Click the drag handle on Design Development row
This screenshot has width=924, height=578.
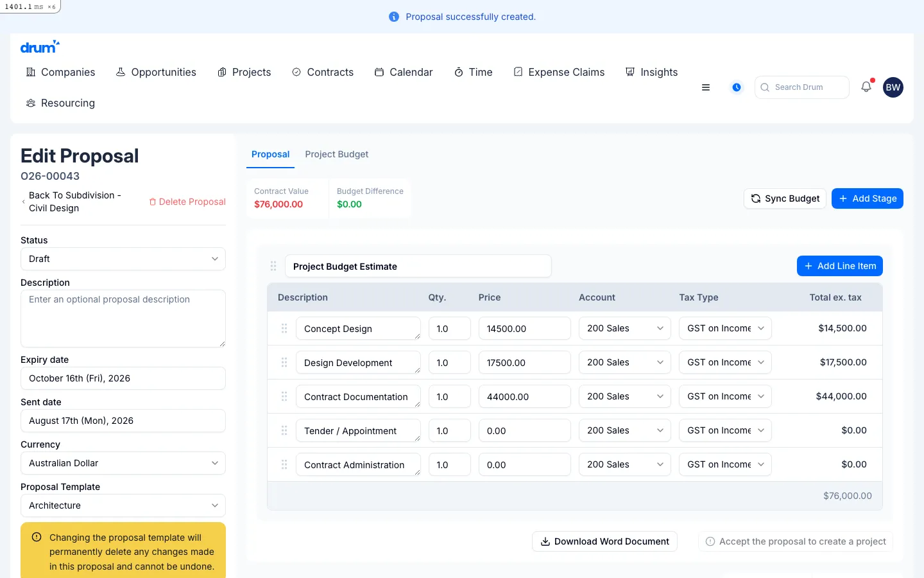tap(284, 362)
